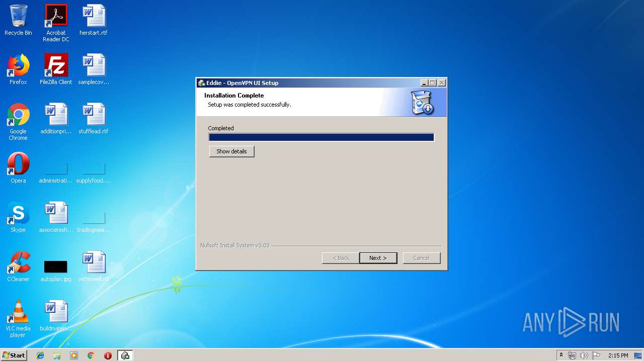Launch Google Chrome desktop shortcut

pyautogui.click(x=18, y=122)
